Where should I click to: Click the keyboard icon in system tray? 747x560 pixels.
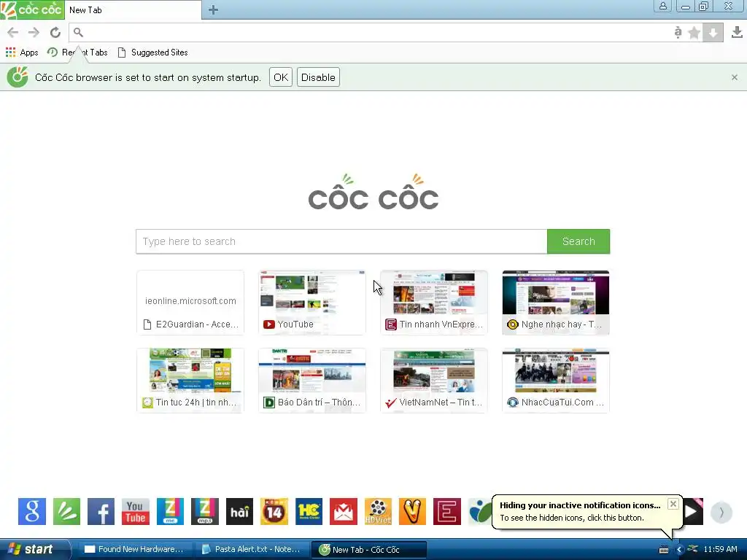click(x=664, y=550)
